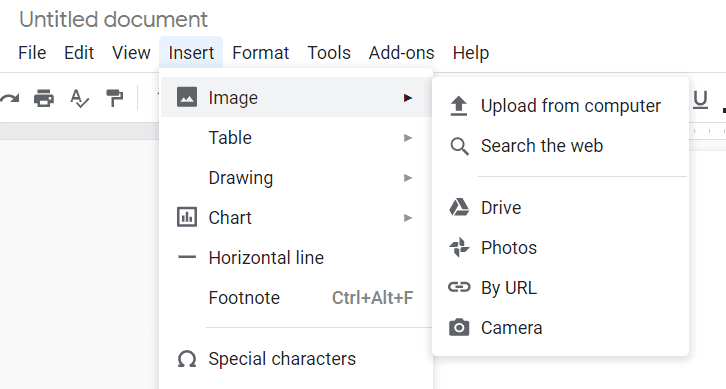The height and width of the screenshot is (389, 726).
Task: Expand the Image submenu arrow
Action: tap(407, 98)
